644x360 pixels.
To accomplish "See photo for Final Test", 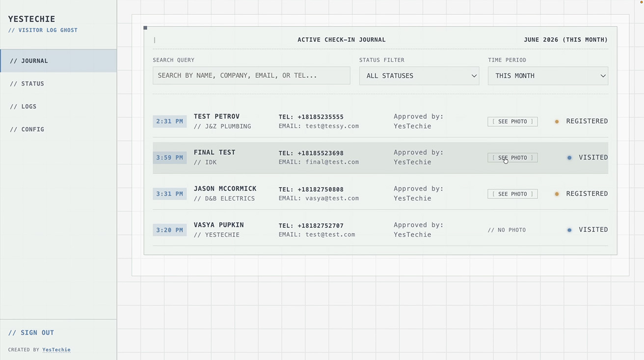I will click(512, 158).
